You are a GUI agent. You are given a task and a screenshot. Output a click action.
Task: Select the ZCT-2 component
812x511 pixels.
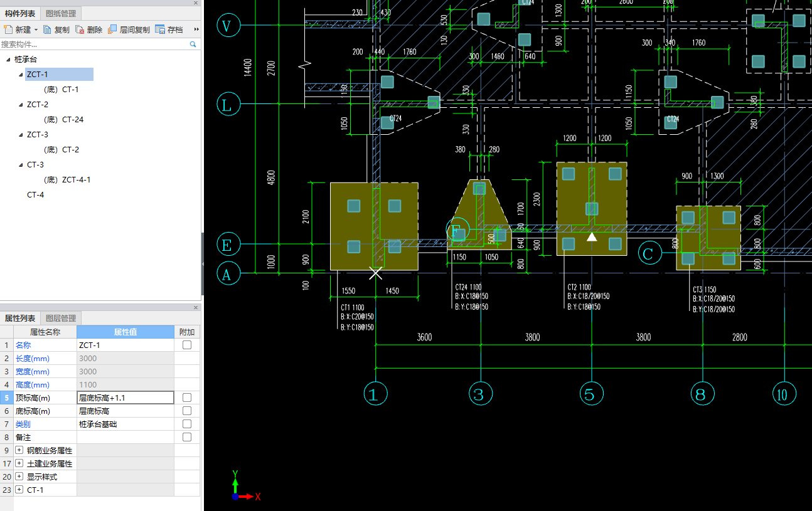coord(38,105)
